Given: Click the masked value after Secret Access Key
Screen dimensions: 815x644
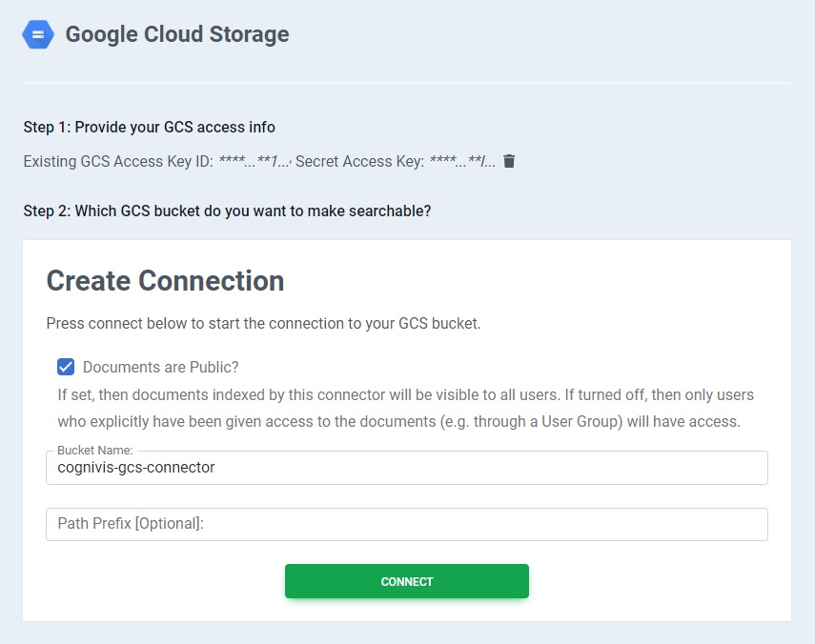Looking at the screenshot, I should pos(462,162).
